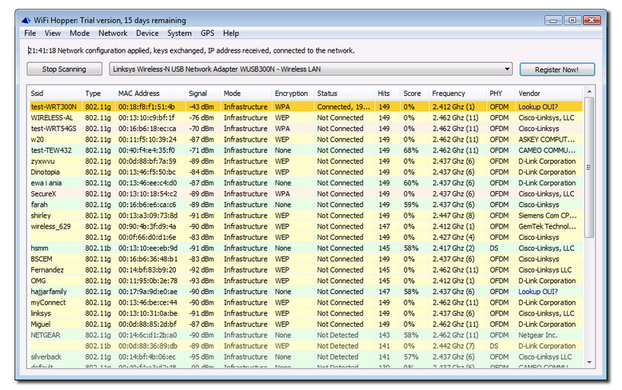Select the wireless_629 network row
The width and height of the screenshot is (622, 390).
pos(306,227)
